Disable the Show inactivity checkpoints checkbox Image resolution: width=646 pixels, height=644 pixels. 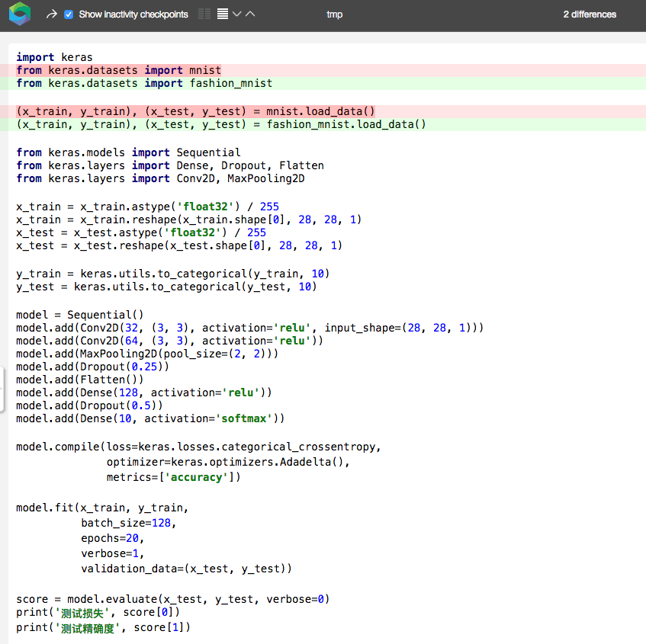pyautogui.click(x=68, y=13)
